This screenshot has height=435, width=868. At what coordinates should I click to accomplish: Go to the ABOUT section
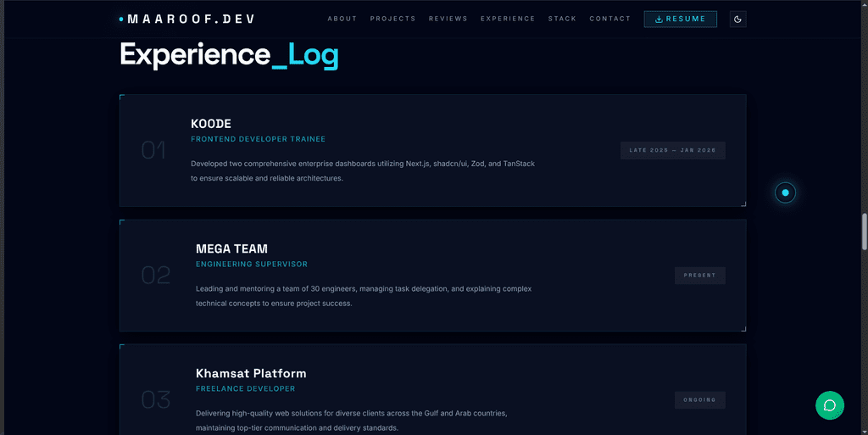click(x=342, y=19)
